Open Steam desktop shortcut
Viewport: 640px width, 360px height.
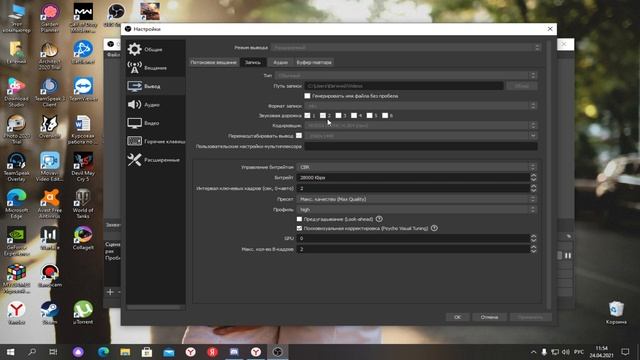49,313
